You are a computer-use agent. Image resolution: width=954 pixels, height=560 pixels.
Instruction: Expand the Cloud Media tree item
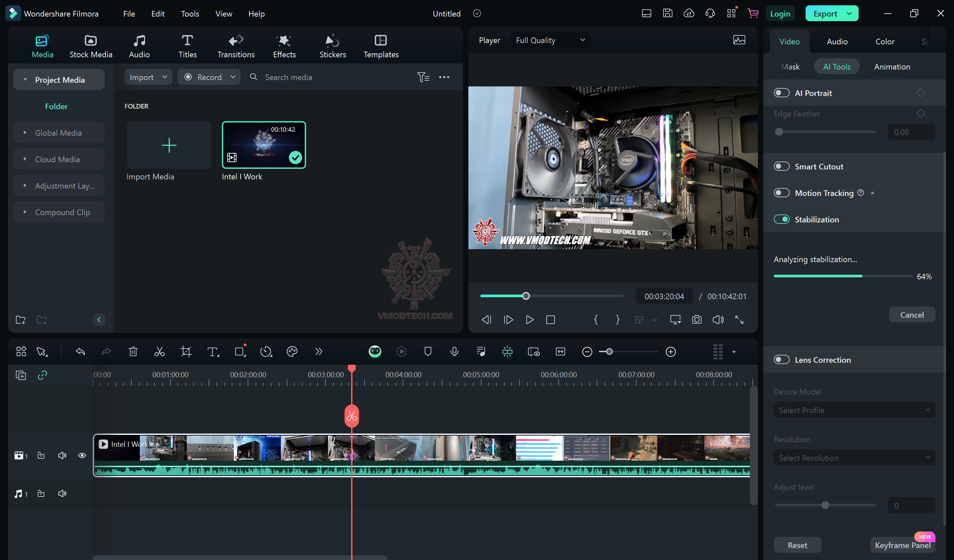[x=25, y=159]
